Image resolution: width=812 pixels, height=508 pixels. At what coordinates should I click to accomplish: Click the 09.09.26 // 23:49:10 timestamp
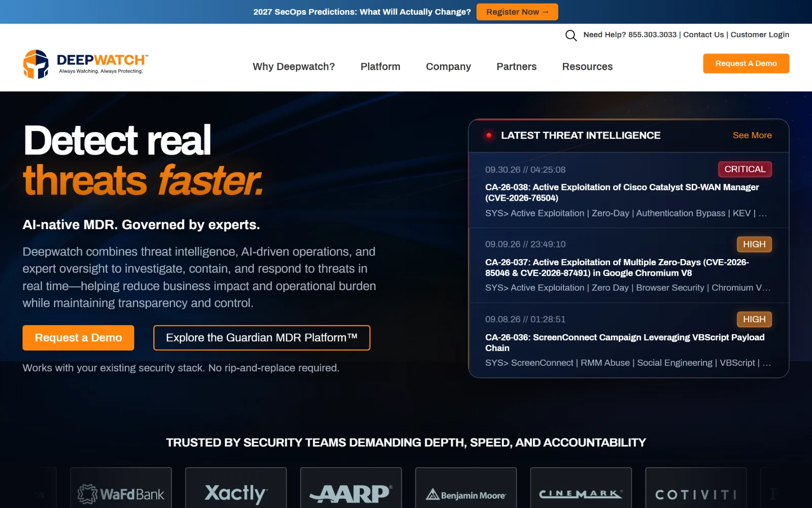pos(525,244)
